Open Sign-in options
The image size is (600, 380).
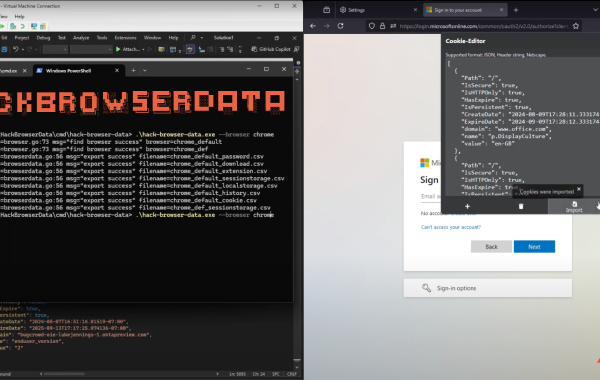(x=488, y=288)
